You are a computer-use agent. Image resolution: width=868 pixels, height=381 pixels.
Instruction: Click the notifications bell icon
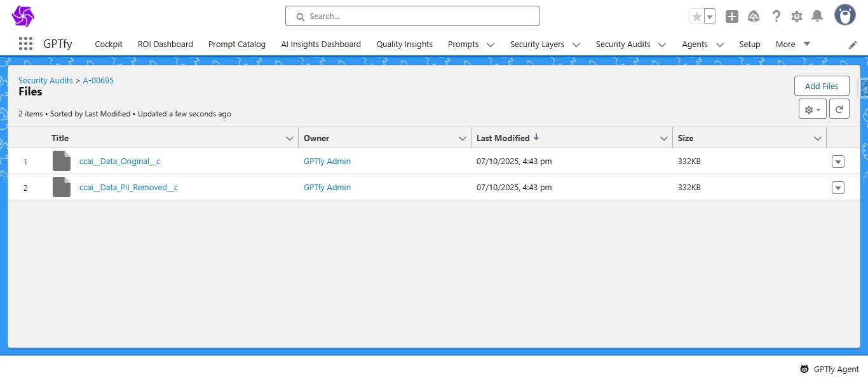[817, 17]
